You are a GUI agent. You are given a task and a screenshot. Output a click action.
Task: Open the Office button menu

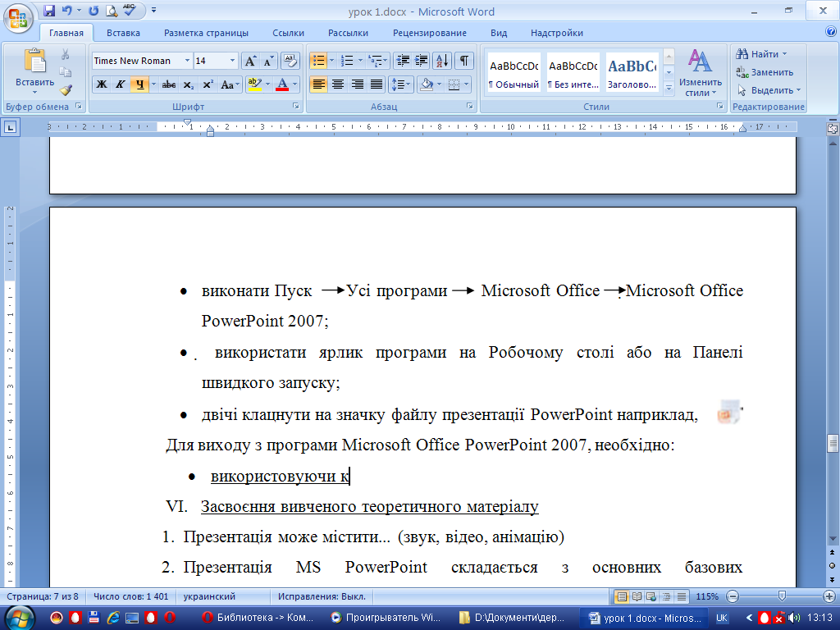pyautogui.click(x=18, y=18)
